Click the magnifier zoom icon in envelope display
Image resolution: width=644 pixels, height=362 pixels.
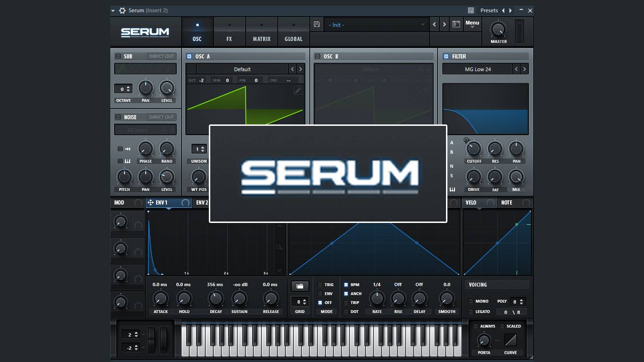pos(280,247)
